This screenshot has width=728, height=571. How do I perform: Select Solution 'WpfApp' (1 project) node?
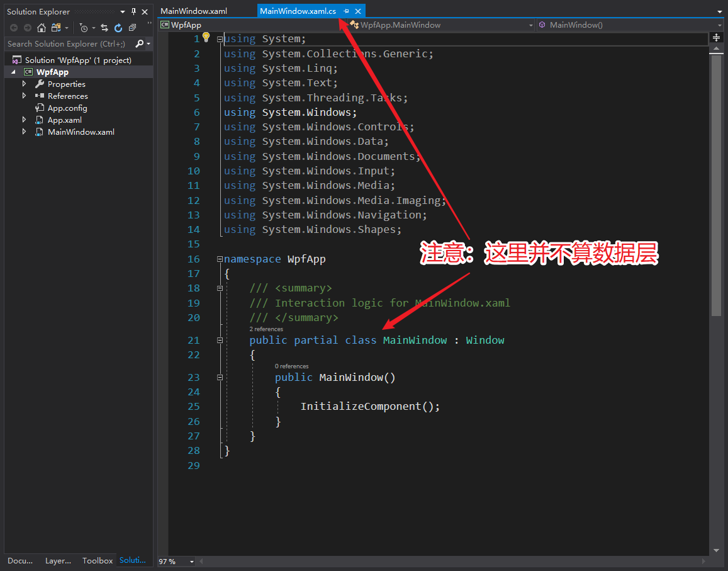point(78,60)
